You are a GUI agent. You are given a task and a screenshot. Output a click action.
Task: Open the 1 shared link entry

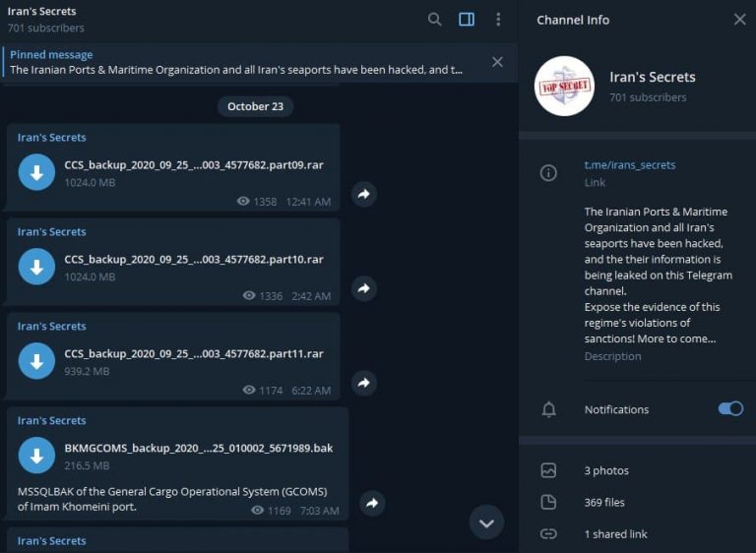(615, 534)
